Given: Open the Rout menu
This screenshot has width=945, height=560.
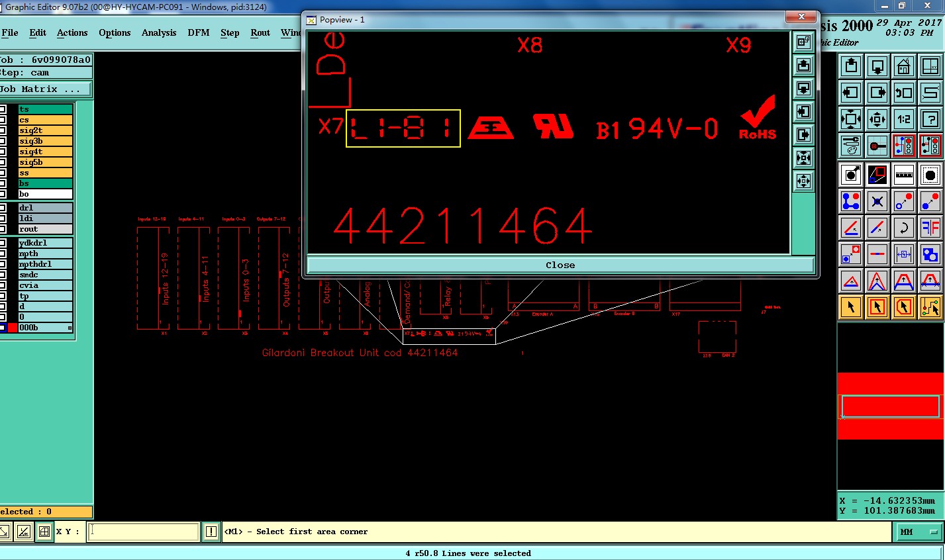Looking at the screenshot, I should [x=260, y=32].
